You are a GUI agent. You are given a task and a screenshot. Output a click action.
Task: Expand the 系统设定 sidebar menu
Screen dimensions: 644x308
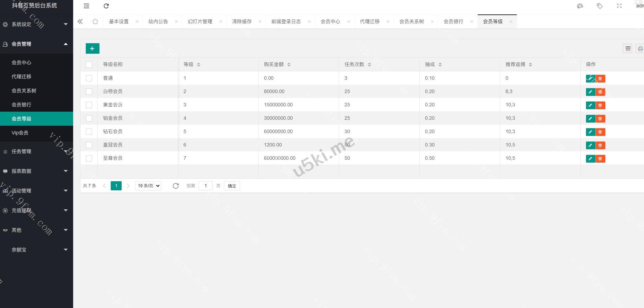click(37, 24)
